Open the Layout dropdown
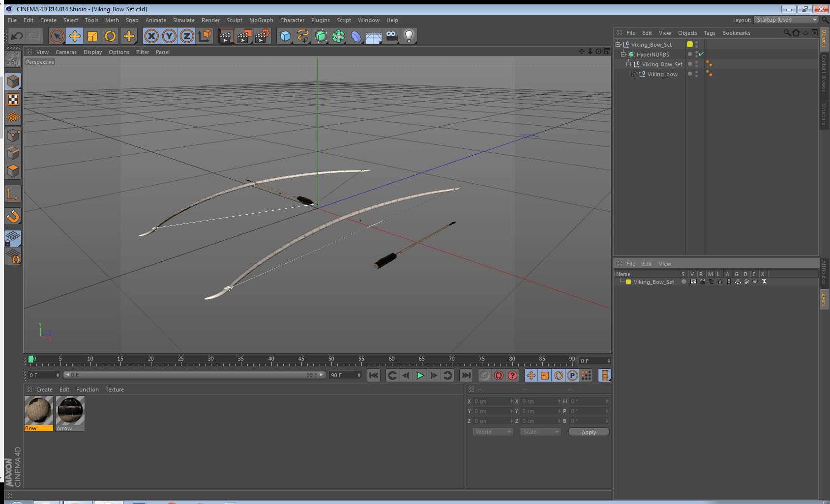This screenshot has width=830, height=504. (x=786, y=20)
